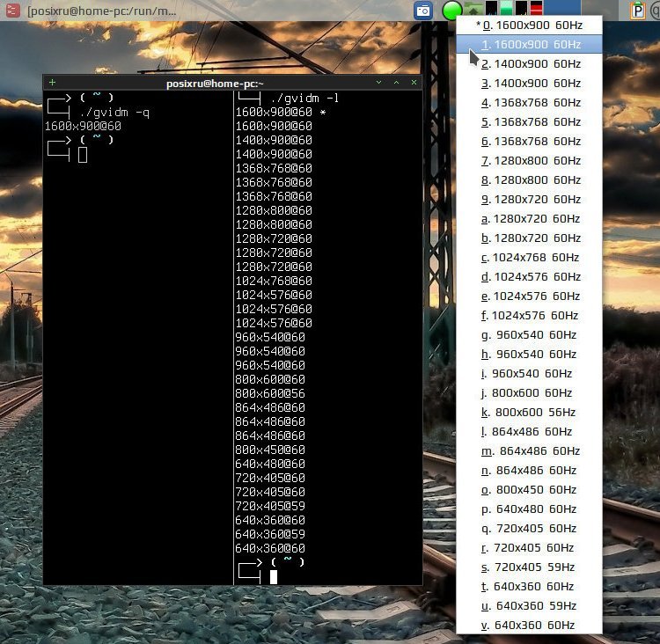The image size is (660, 644).
Task: Click the first black CPU graph monitor
Action: (x=491, y=8)
